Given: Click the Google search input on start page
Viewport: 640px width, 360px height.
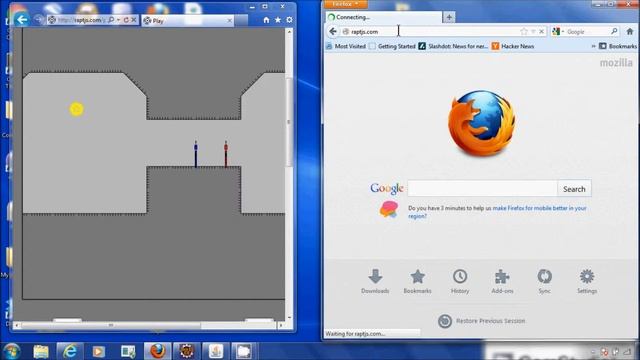Looking at the screenshot, I should click(x=482, y=189).
